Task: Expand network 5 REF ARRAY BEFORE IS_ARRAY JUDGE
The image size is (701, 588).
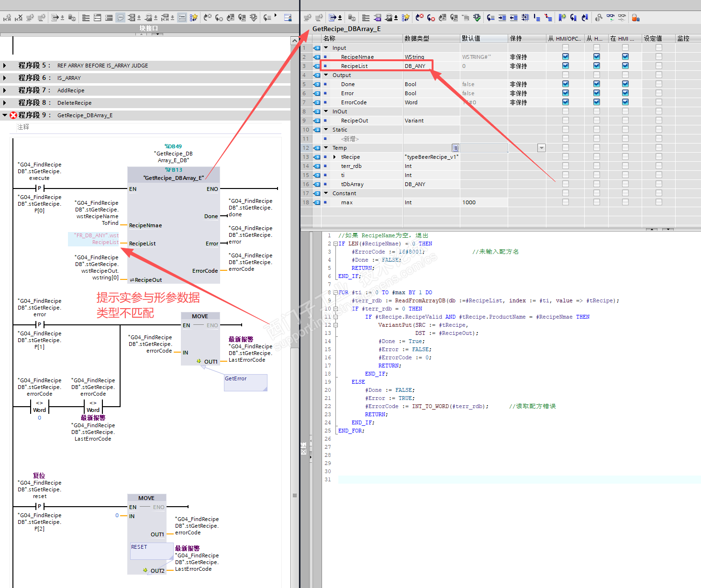Action: click(5, 66)
